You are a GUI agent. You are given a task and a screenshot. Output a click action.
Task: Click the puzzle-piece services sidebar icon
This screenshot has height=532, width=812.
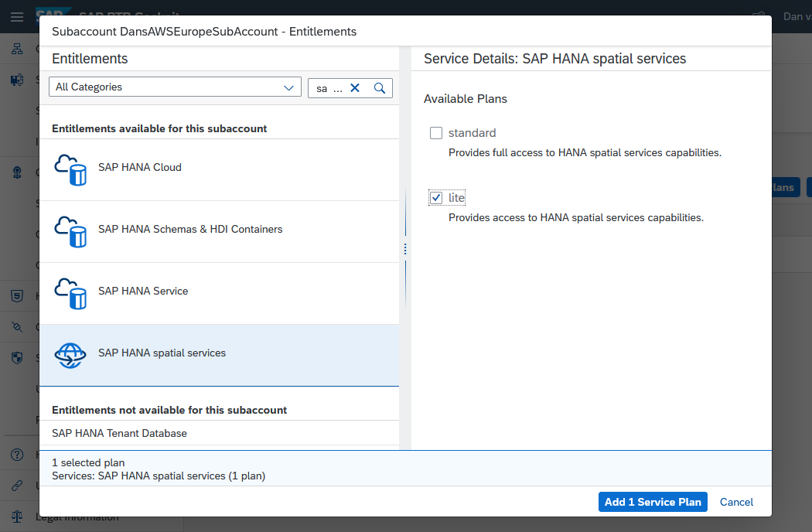point(17,80)
